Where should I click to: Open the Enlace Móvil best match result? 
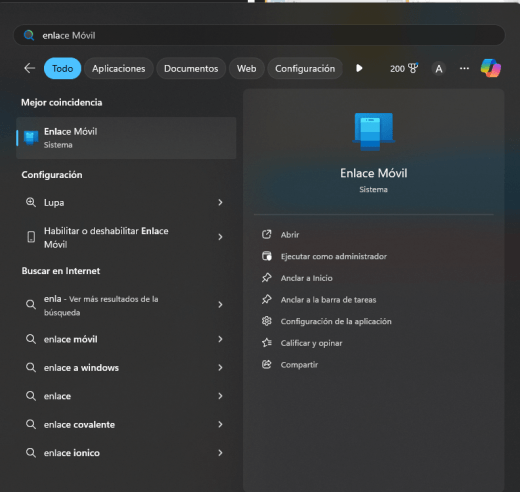point(126,138)
